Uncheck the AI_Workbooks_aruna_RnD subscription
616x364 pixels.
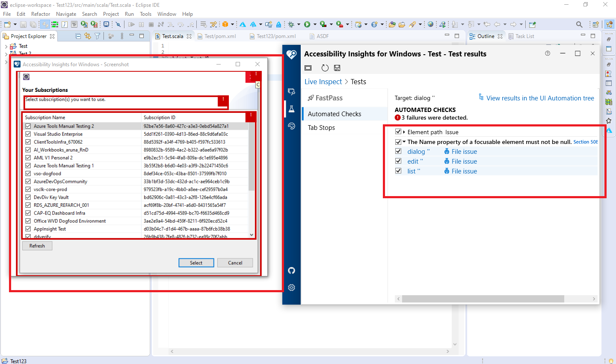point(28,150)
